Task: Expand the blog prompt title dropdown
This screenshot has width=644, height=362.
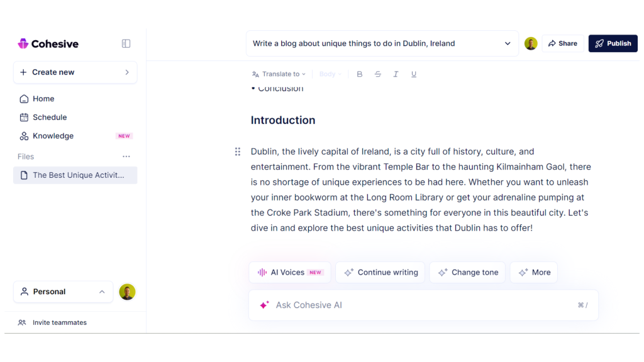Action: coord(508,43)
